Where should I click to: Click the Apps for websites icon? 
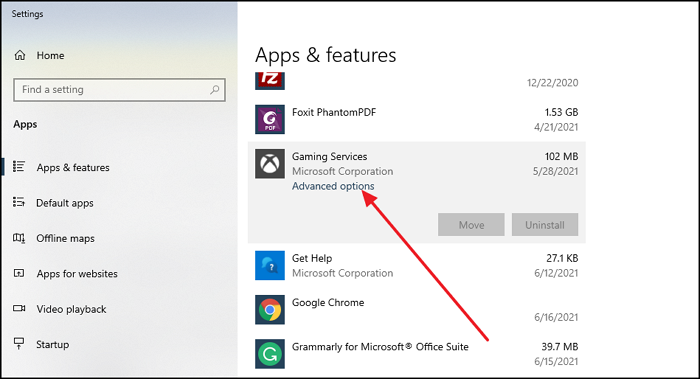click(19, 273)
